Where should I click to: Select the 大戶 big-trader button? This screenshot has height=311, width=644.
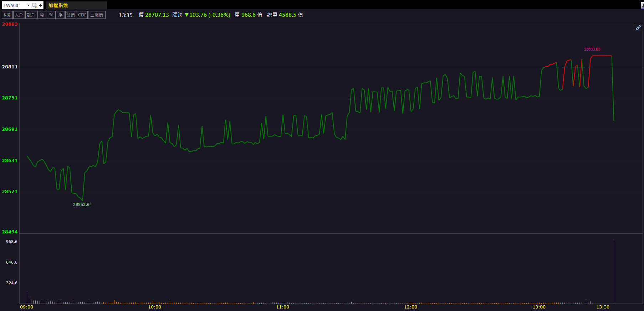19,15
